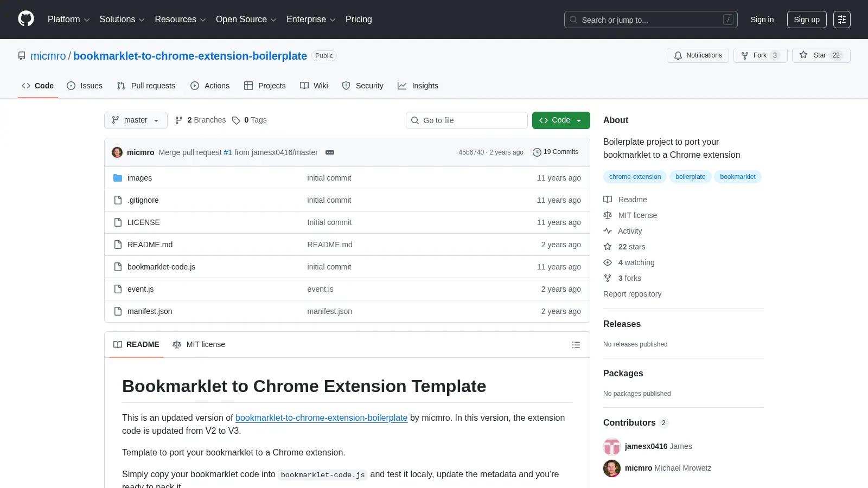Click the Pricing link
The height and width of the screenshot is (488, 868).
[x=359, y=20]
